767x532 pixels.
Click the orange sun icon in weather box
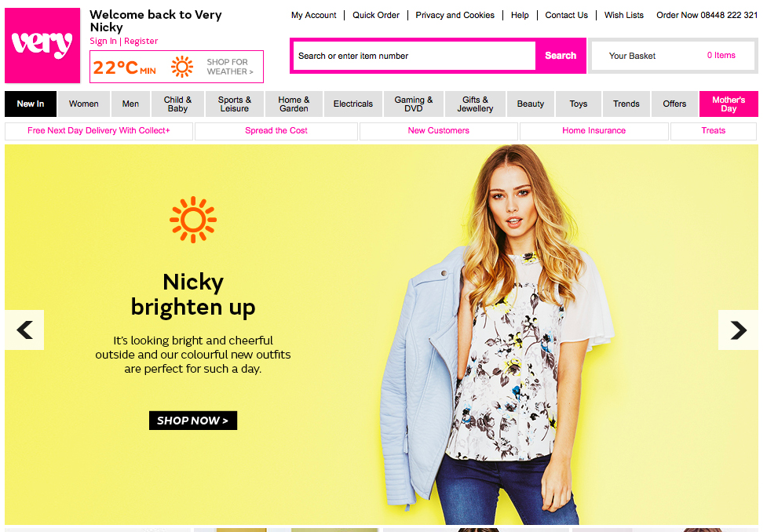[x=182, y=67]
